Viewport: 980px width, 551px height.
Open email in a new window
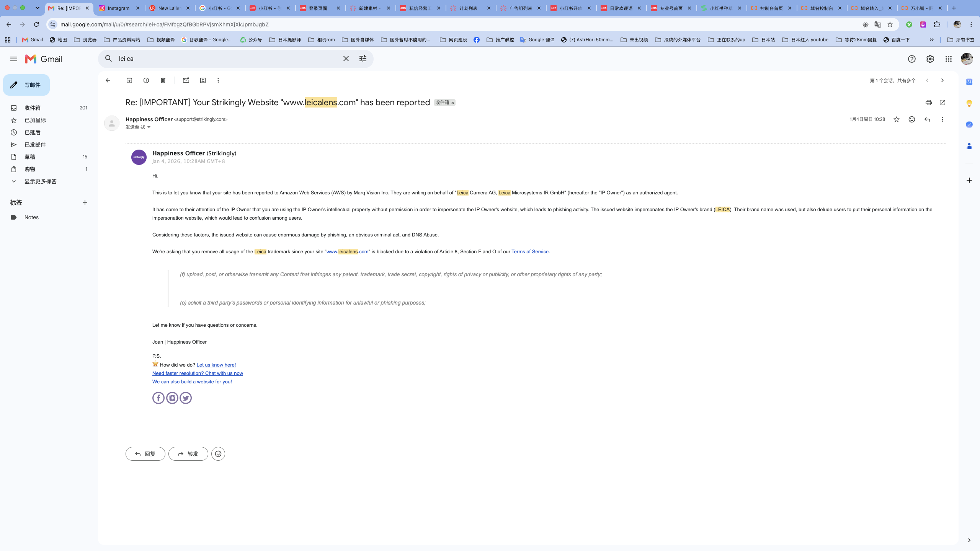[942, 103]
